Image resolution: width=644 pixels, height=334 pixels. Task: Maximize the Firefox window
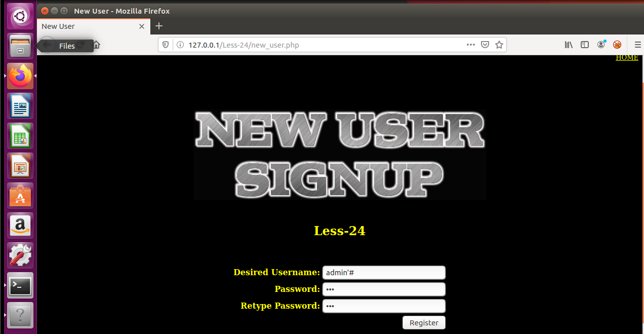63,11
